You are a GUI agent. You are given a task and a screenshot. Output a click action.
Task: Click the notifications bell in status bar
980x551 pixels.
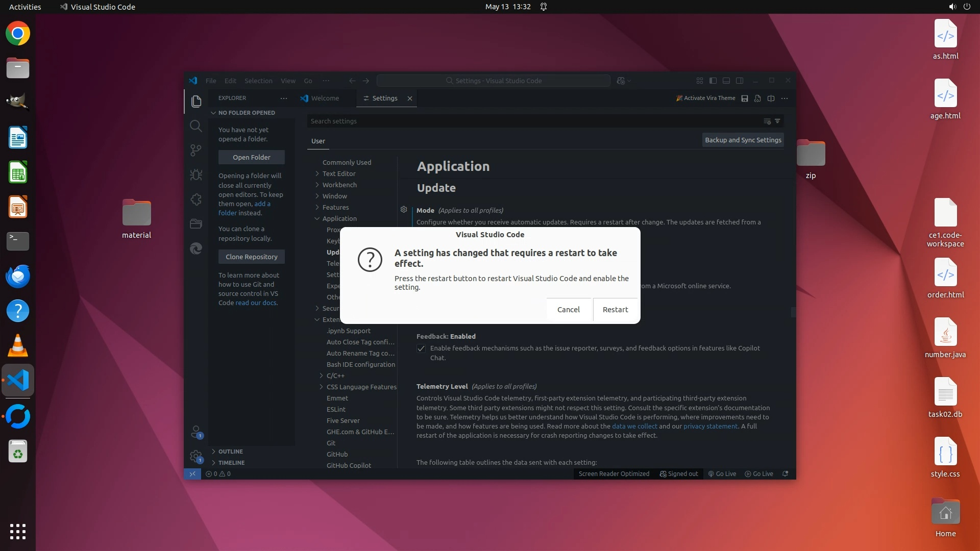pos(786,474)
